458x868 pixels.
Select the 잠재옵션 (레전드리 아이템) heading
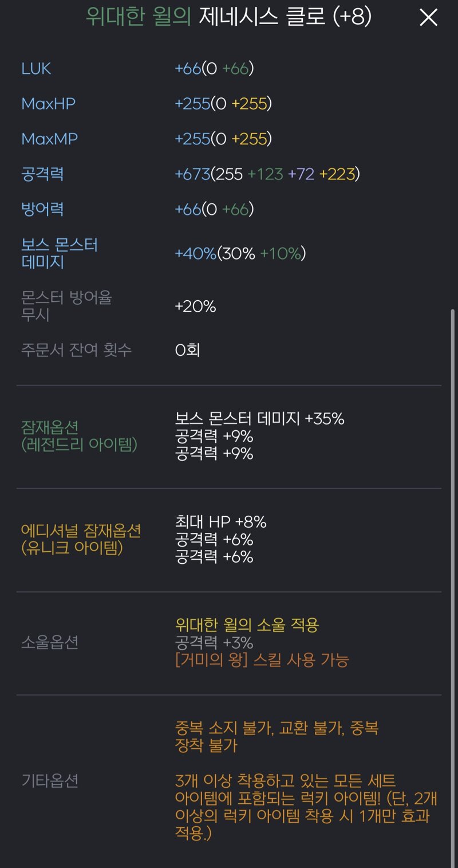click(x=79, y=436)
